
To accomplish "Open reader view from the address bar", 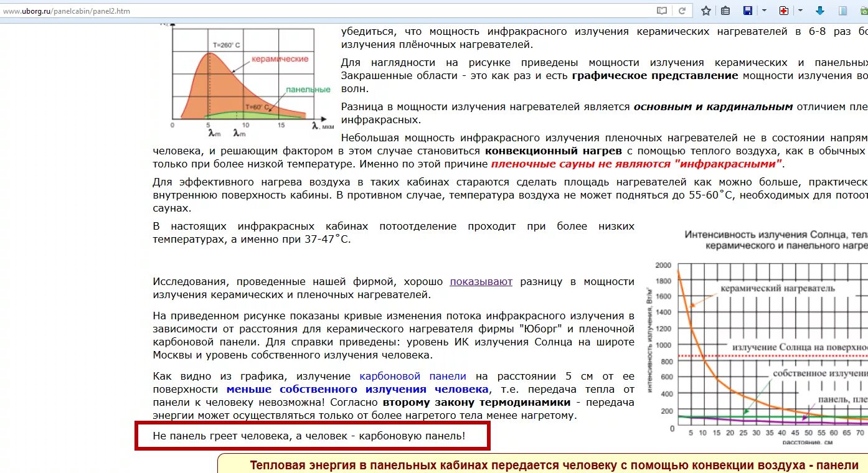I will click(662, 11).
